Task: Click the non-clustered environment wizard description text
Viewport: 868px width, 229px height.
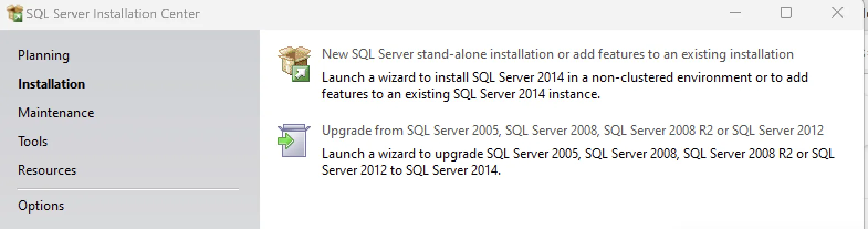Action: tap(564, 86)
